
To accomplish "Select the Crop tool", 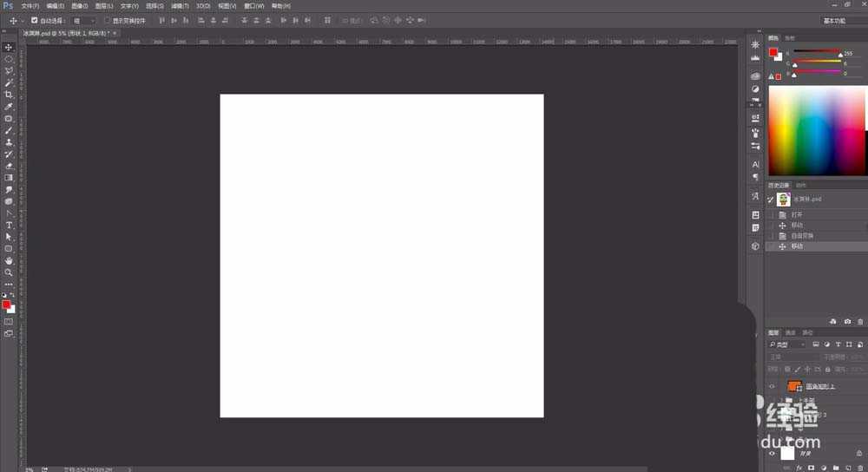I will point(9,95).
